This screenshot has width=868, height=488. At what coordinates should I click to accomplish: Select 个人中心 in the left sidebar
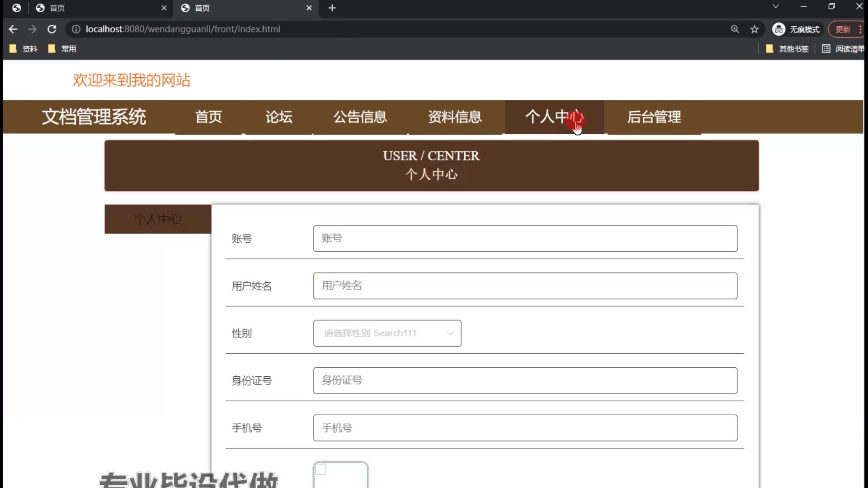pos(158,219)
